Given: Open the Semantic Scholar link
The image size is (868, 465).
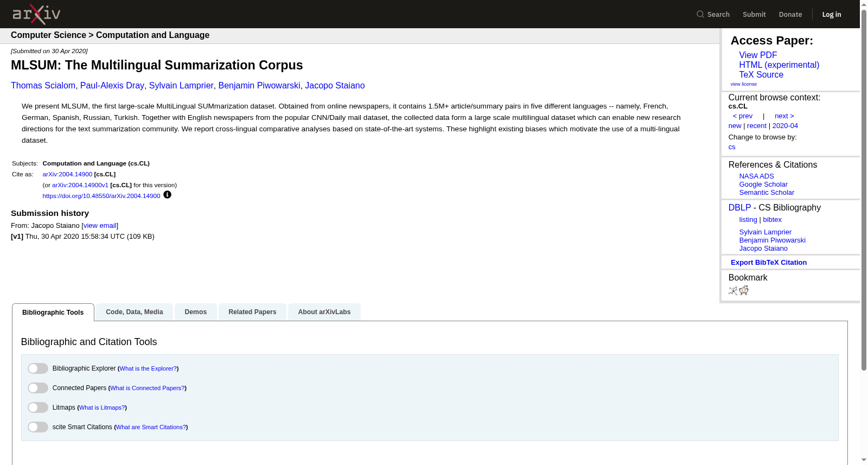Looking at the screenshot, I should tap(767, 193).
